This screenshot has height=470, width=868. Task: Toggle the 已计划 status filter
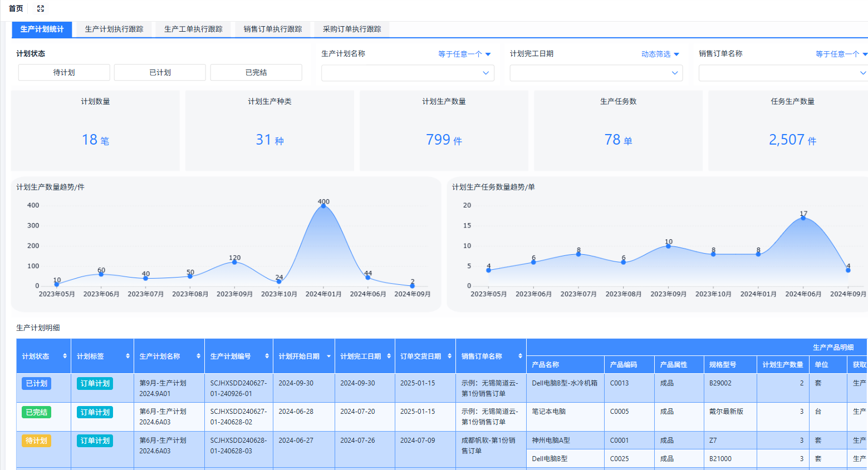click(159, 72)
